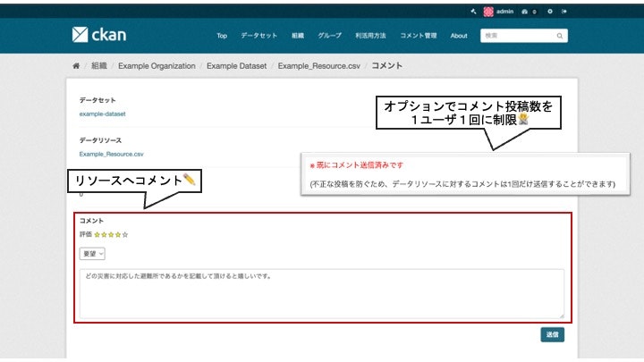The width and height of the screenshot is (644, 362).
Task: Open the Example Dataset breadcrumb
Action: coord(236,65)
